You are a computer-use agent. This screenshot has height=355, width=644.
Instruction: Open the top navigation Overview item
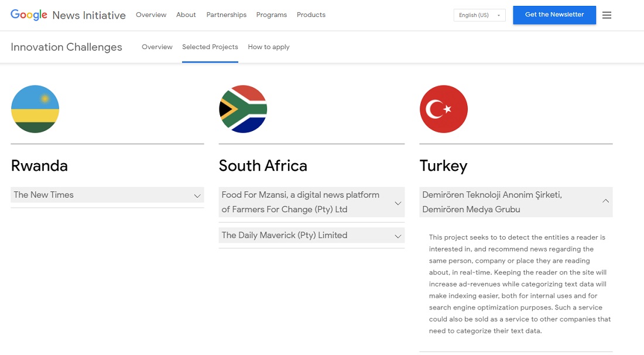click(x=151, y=15)
